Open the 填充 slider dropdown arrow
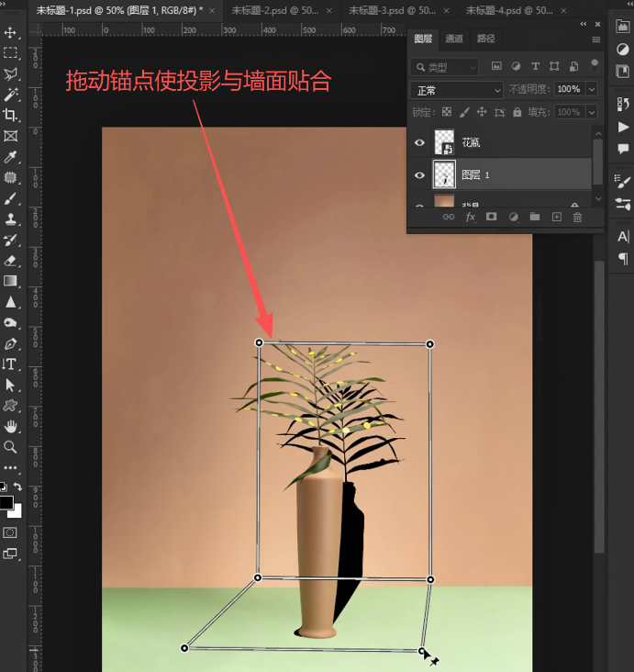Screen dimensions: 634x672 [592, 112]
